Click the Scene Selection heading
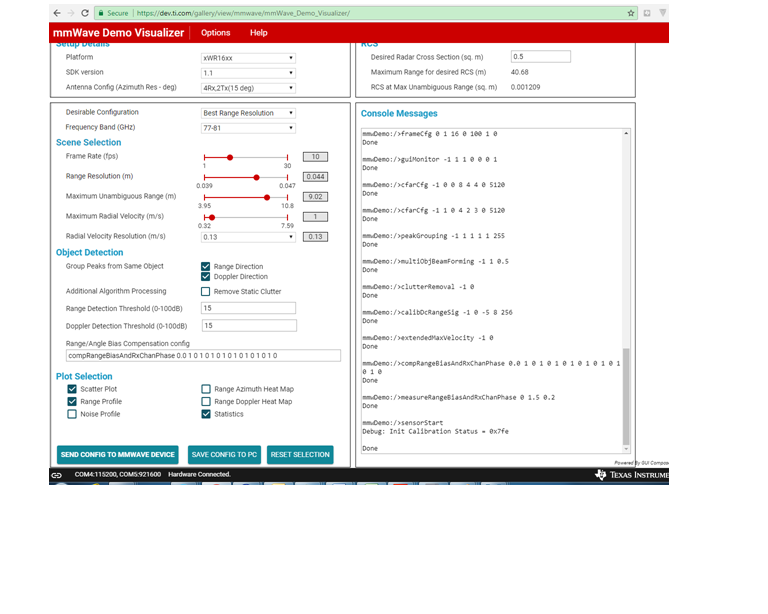The height and width of the screenshot is (614, 768). 89,142
